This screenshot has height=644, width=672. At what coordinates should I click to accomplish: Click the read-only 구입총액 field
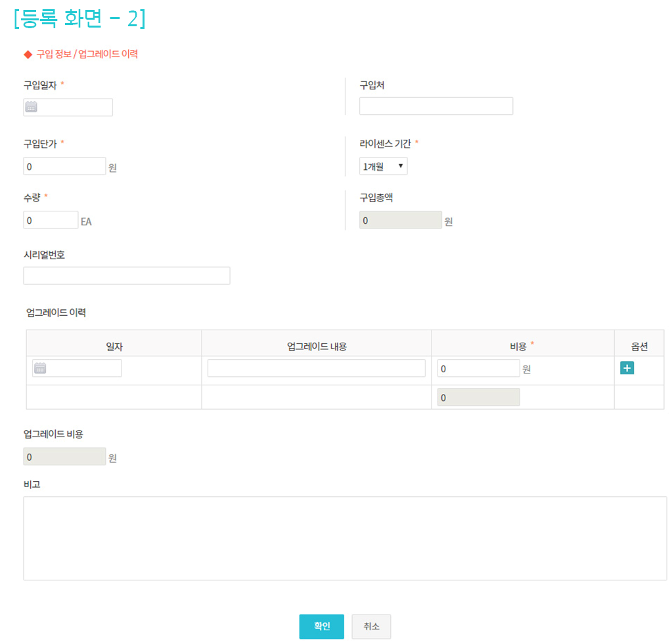coord(400,220)
